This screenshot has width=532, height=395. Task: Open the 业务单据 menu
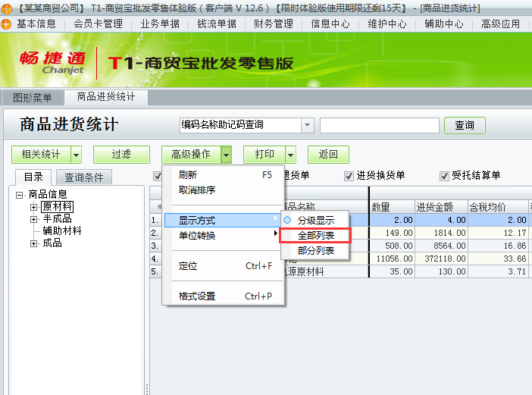tap(160, 24)
